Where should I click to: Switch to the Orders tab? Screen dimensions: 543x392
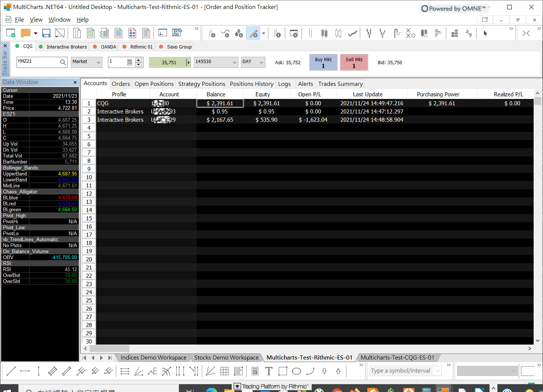point(121,84)
